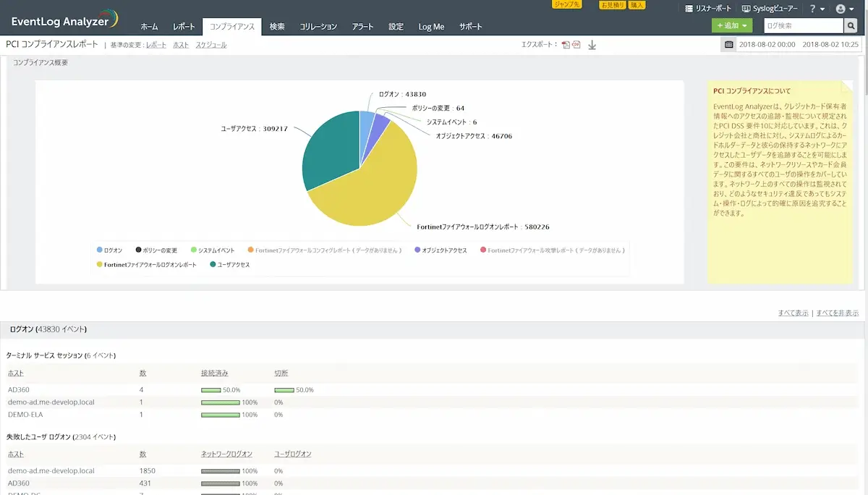868x495 pixels.
Task: Click the 購入 yellow button
Action: (637, 4)
